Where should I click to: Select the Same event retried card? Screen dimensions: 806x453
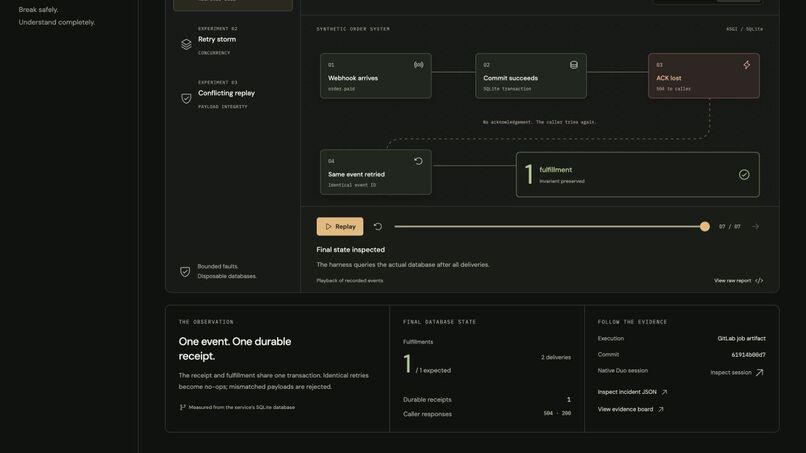tap(376, 172)
